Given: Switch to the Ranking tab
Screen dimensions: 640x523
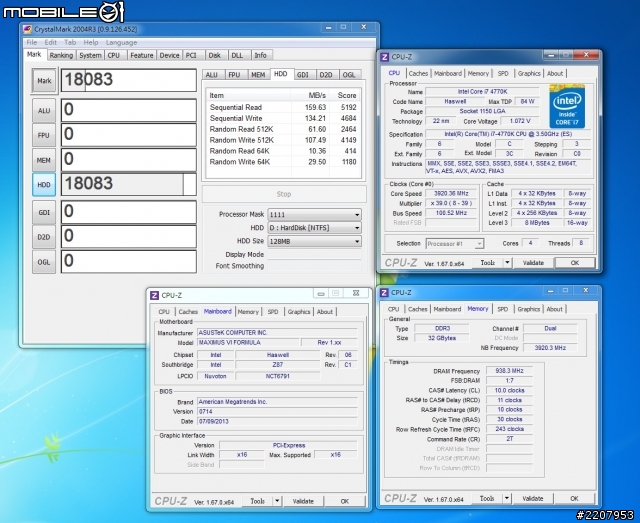Looking at the screenshot, I should (61, 56).
